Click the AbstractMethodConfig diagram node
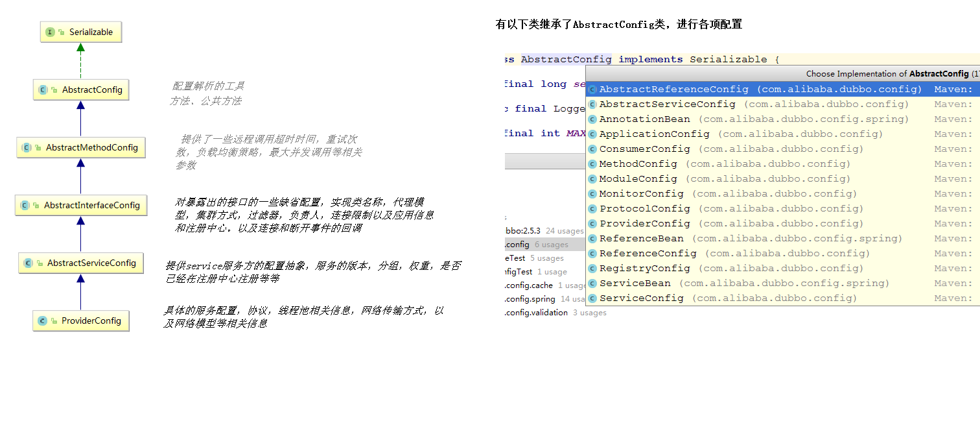The width and height of the screenshot is (980, 423). tap(80, 147)
